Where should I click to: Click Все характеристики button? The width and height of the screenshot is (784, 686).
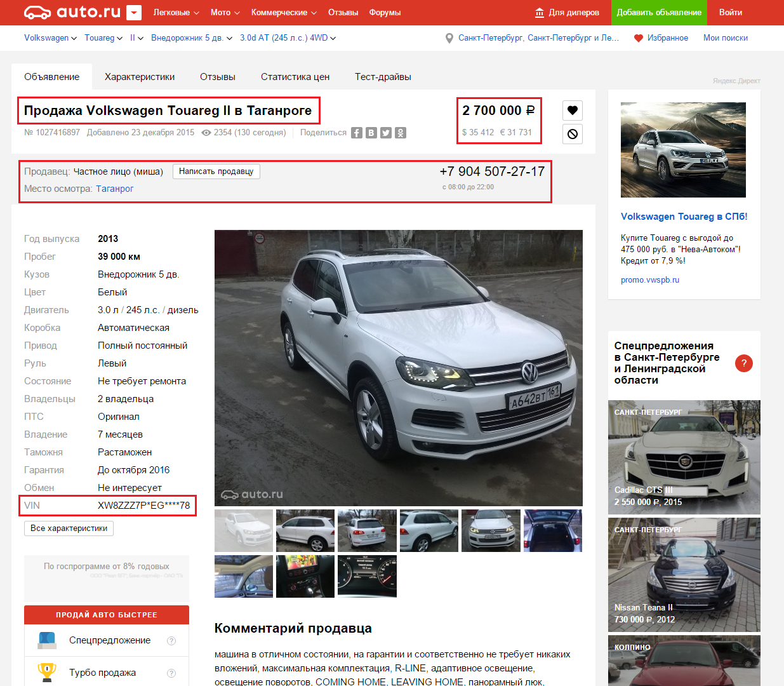point(69,528)
